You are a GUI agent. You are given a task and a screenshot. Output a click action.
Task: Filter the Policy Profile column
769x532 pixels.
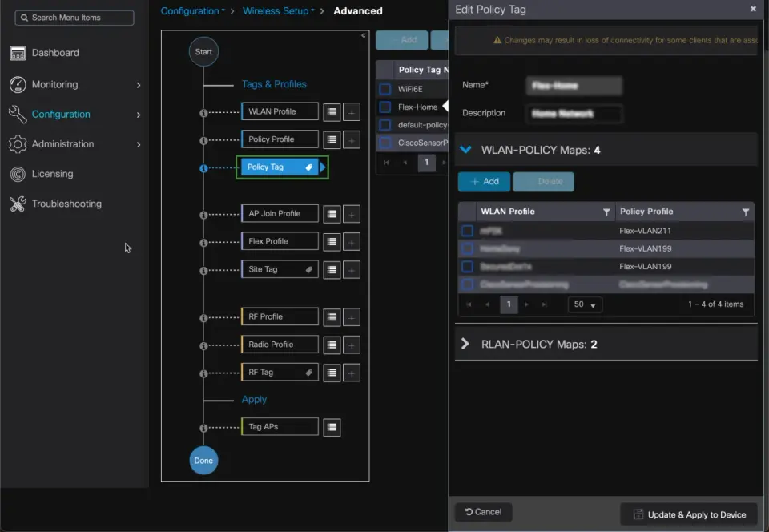[746, 212]
